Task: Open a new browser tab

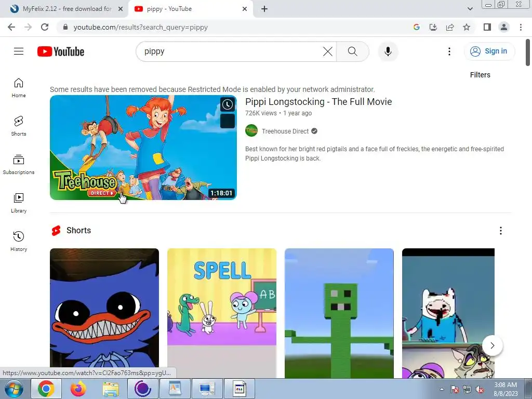Action: point(264,9)
